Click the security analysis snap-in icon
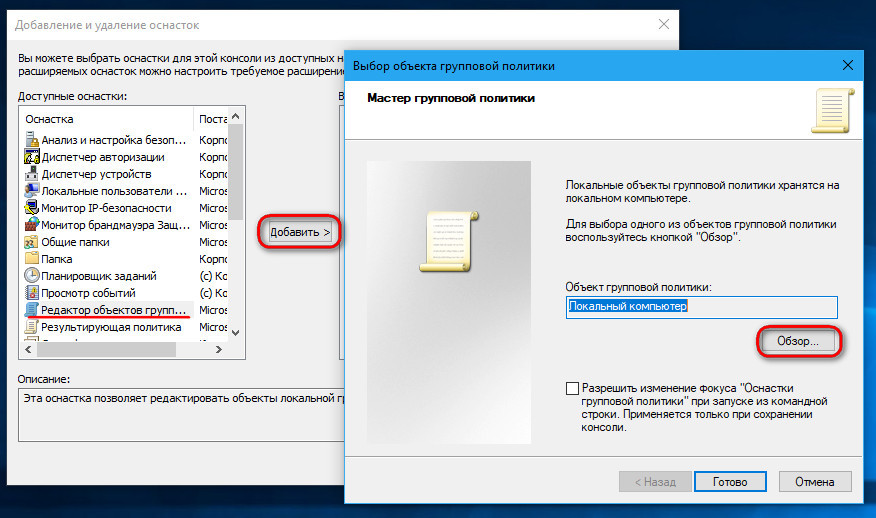876x518 pixels. [x=32, y=139]
